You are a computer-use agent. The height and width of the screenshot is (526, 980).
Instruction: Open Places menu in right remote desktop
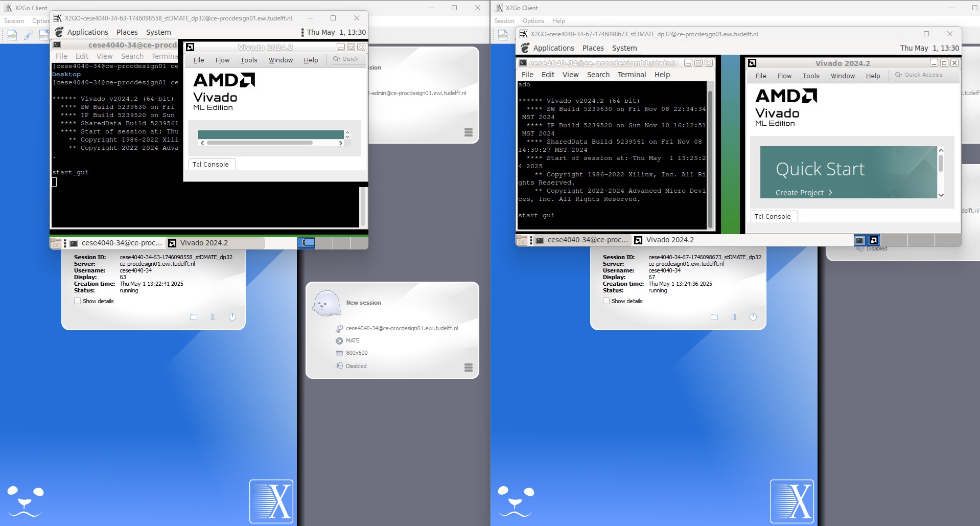click(x=593, y=48)
